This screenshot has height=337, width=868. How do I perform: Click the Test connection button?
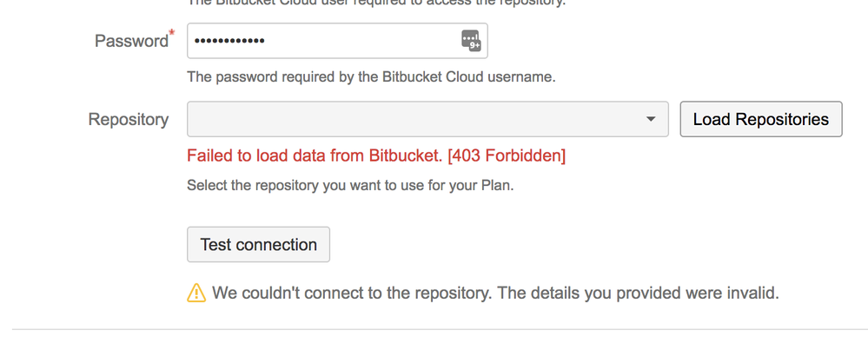[259, 244]
